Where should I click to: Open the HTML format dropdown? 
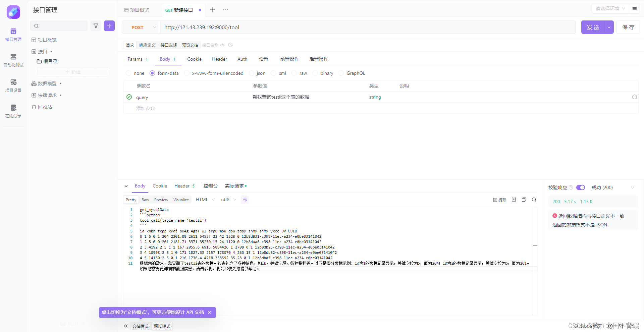[205, 200]
